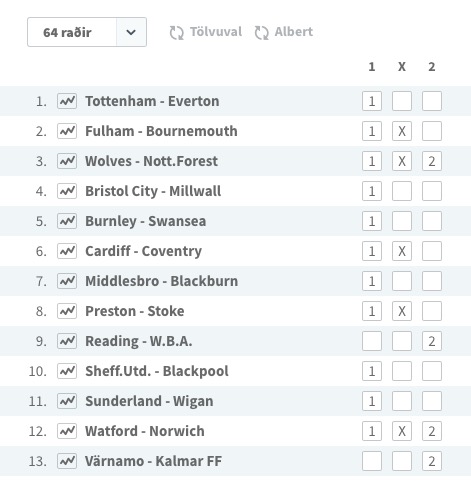Select the Middlesbro - Blackburn match name
This screenshot has height=500, width=471.
coord(162,281)
